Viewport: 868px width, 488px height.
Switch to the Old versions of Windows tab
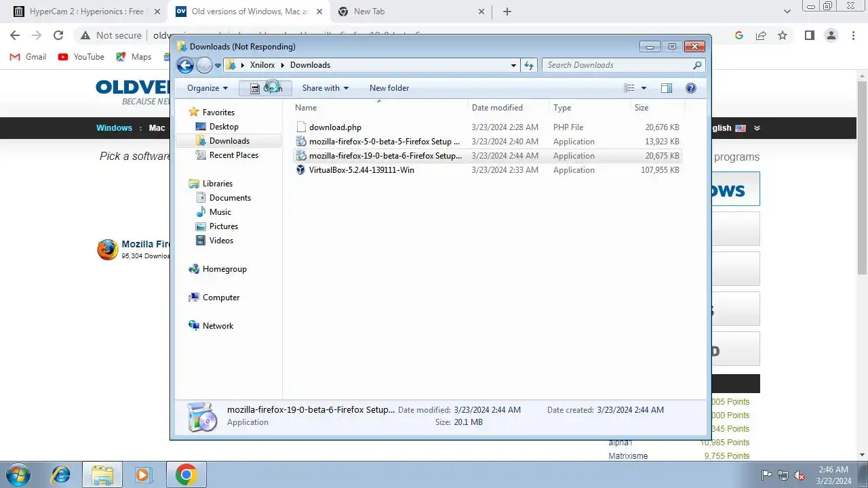(x=248, y=12)
